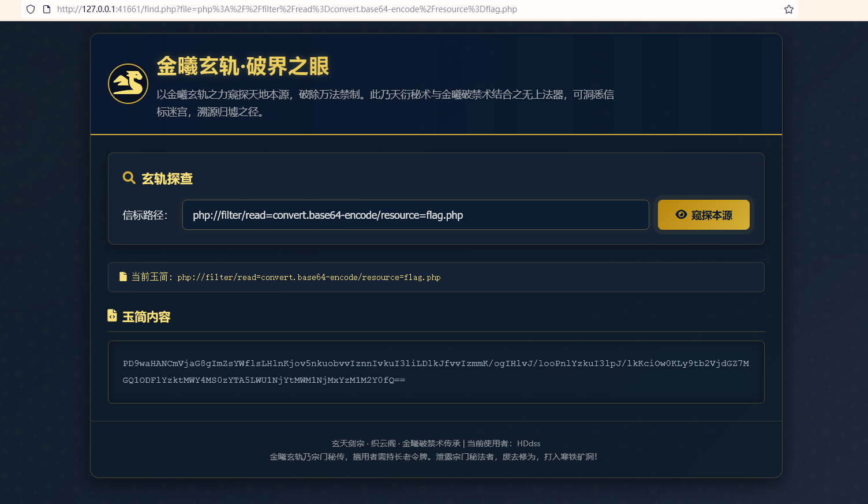
Task: Click the 金曦玄轨·破界之眼 page title
Action: [242, 66]
